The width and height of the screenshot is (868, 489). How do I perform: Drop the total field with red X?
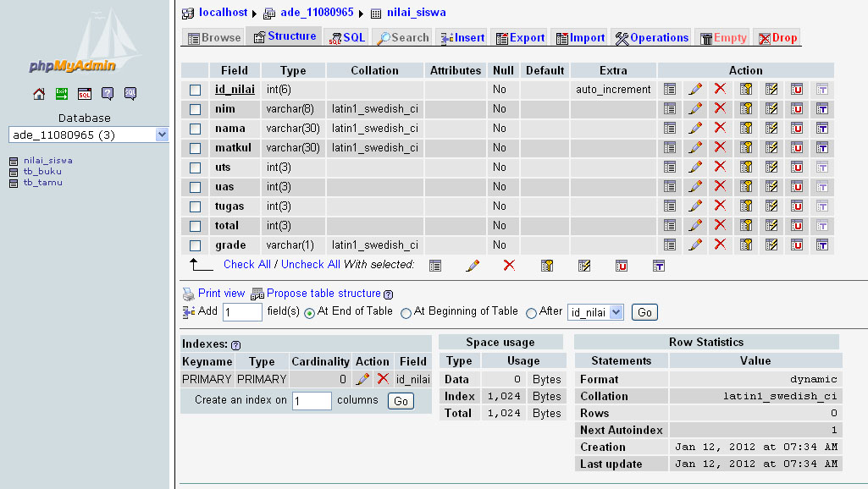click(720, 225)
